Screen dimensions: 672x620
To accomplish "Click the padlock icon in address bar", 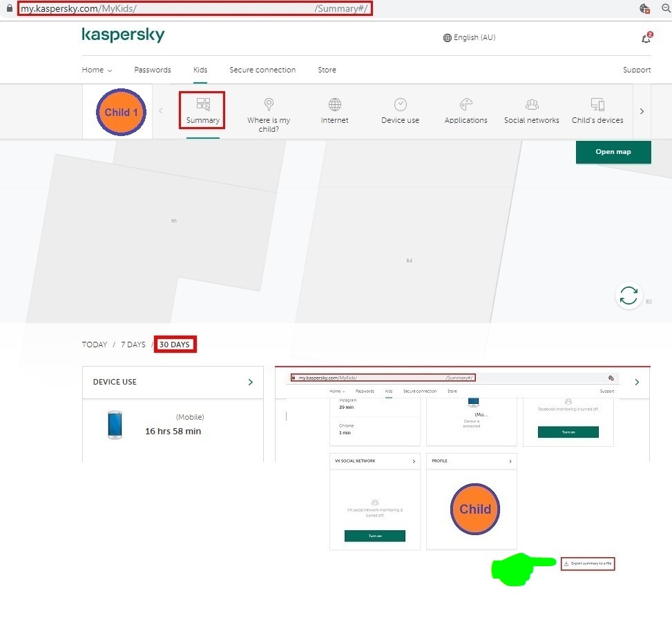I will pos(10,8).
